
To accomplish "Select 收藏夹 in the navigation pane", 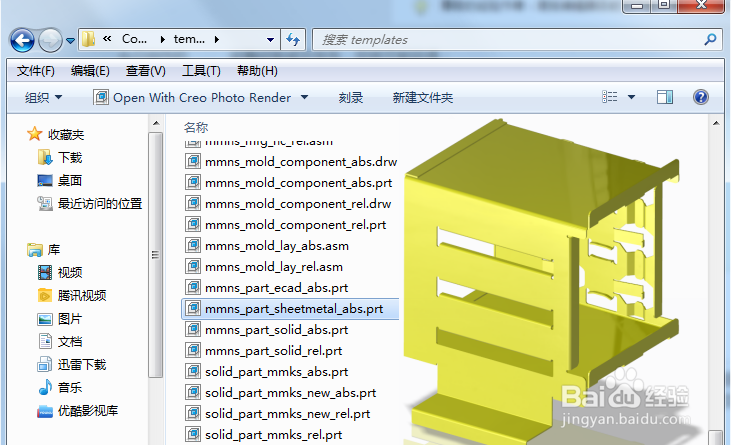I will [55, 134].
